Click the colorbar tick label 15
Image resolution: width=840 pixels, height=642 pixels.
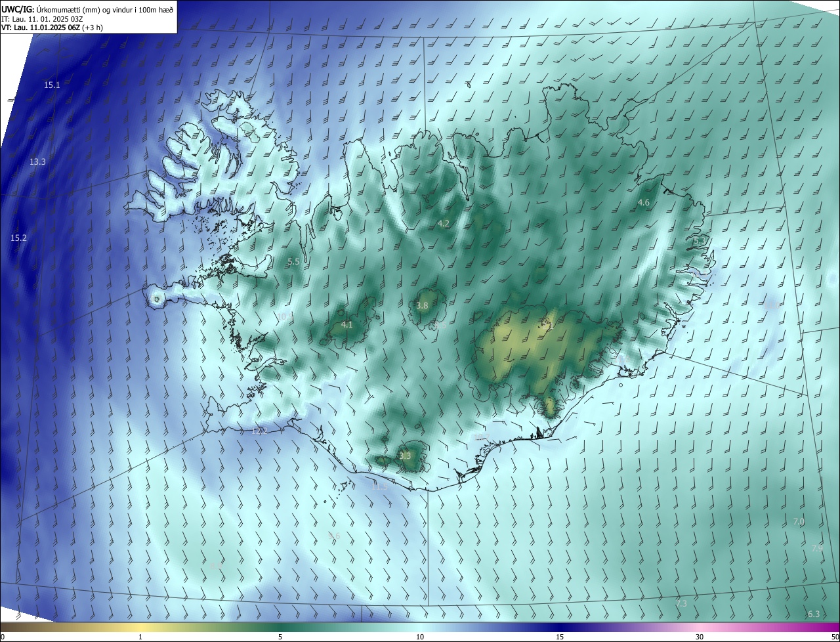tap(560, 637)
